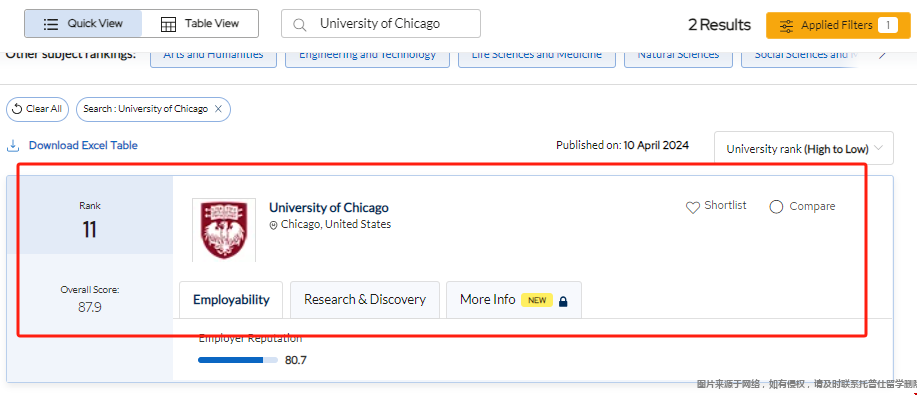Clear All filters
The image size is (917, 395).
coord(37,109)
